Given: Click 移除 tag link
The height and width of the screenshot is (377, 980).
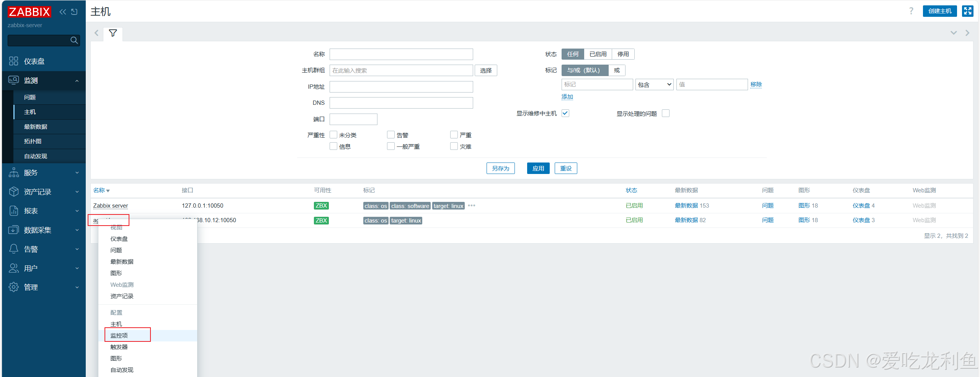Looking at the screenshot, I should [x=756, y=84].
